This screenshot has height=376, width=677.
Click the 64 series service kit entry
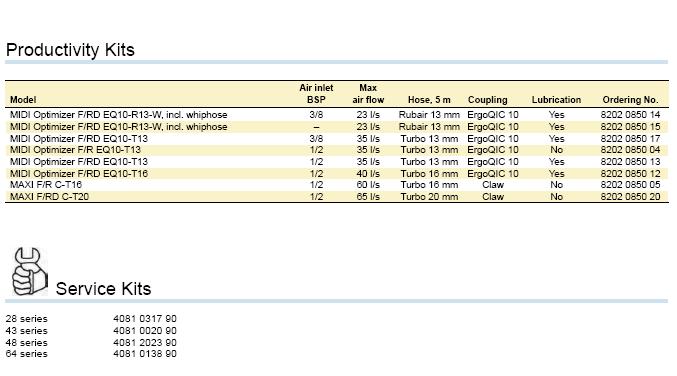(26, 354)
